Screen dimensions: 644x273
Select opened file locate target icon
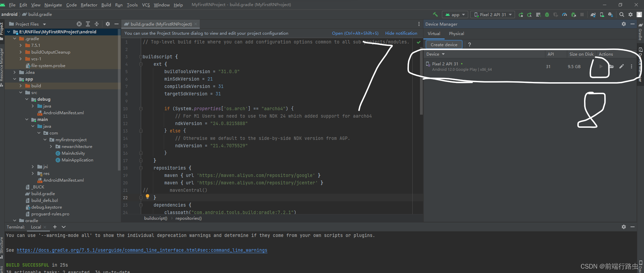point(79,24)
